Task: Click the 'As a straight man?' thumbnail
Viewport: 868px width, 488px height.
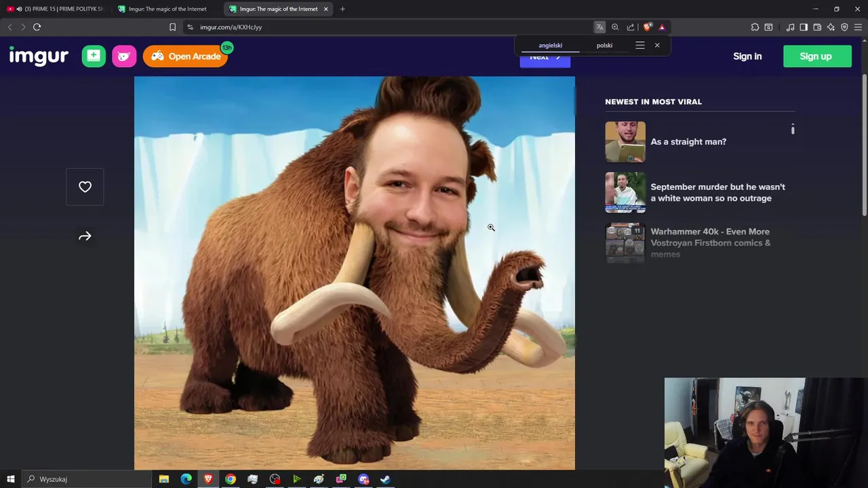Action: [625, 142]
